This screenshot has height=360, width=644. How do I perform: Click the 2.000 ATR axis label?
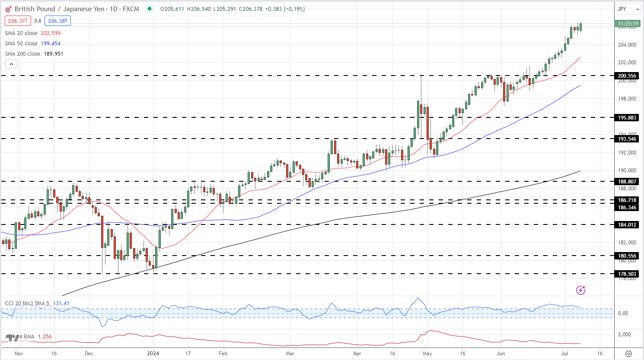point(624,335)
